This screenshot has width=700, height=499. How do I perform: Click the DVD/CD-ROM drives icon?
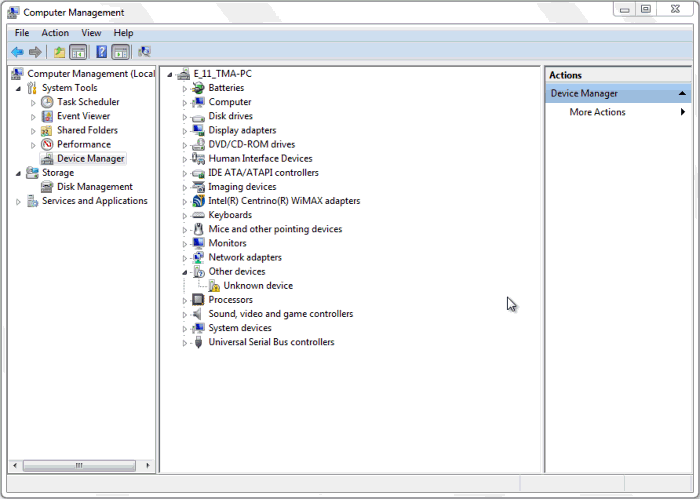click(x=198, y=145)
